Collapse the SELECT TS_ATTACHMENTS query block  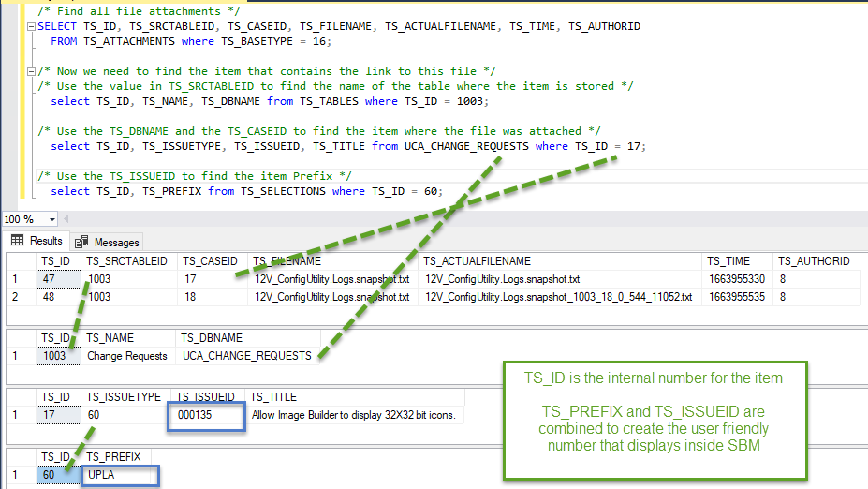(32, 26)
